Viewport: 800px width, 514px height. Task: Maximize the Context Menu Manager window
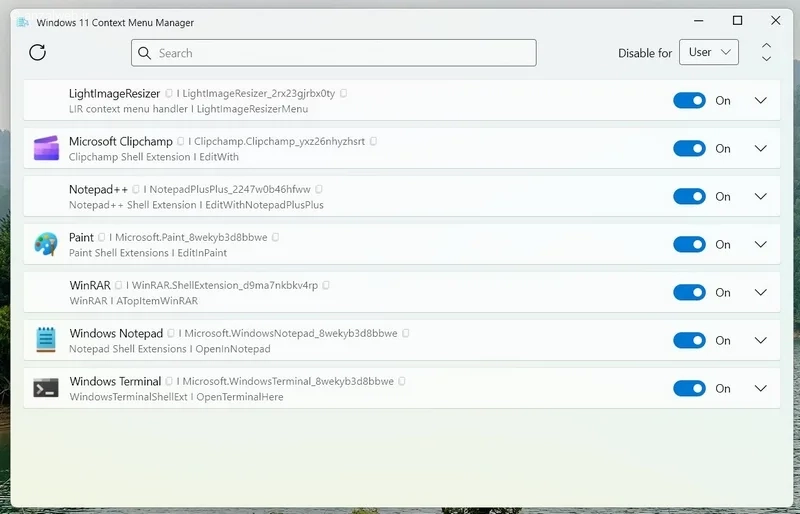point(737,20)
